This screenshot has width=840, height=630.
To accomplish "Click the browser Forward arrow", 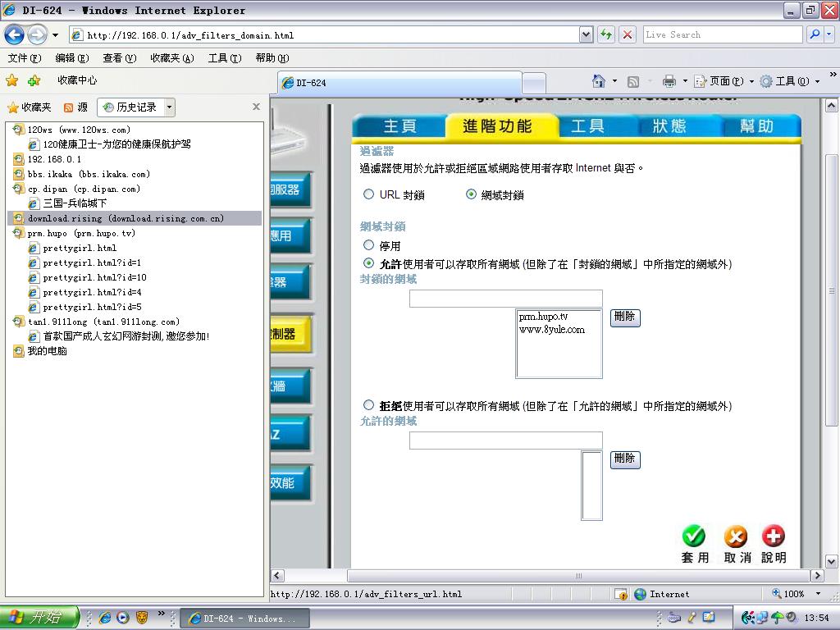I will tap(37, 35).
